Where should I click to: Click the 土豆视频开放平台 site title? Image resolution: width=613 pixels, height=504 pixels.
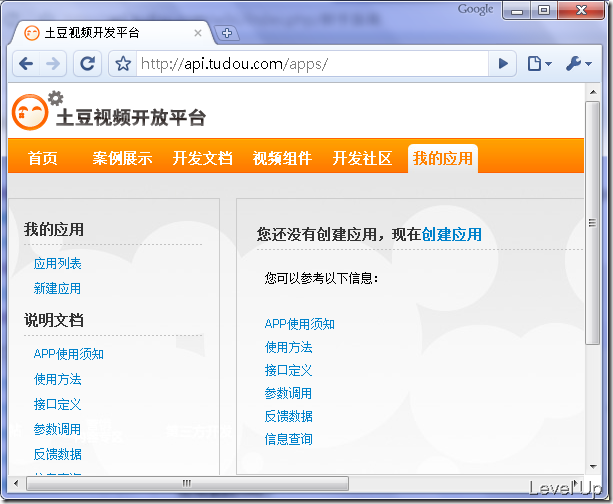pos(131,117)
